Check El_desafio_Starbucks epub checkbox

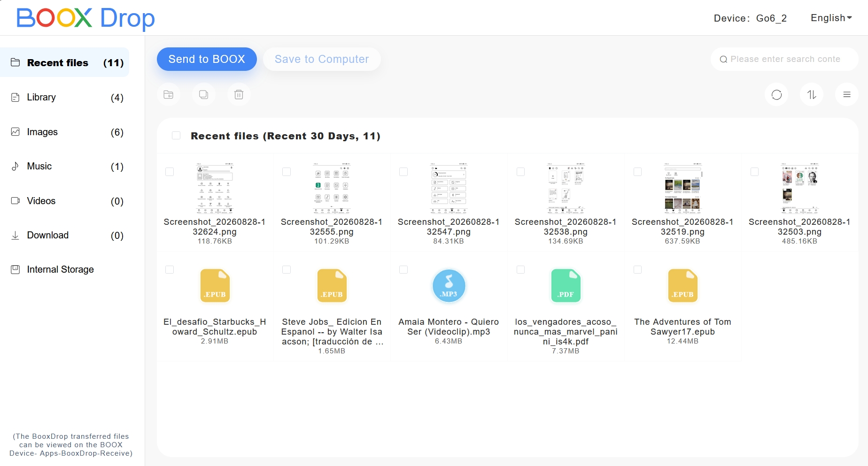(x=170, y=269)
